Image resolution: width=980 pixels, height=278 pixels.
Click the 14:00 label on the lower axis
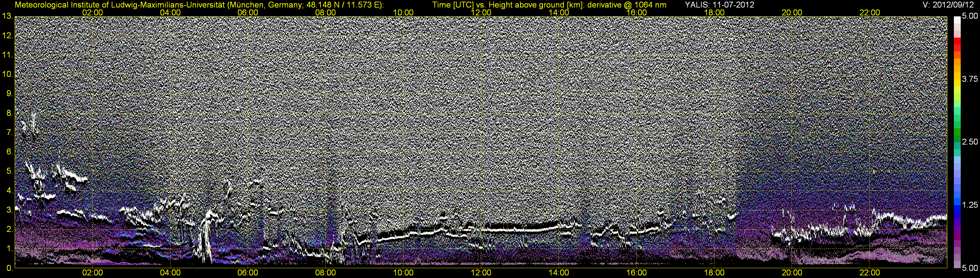[x=559, y=273]
